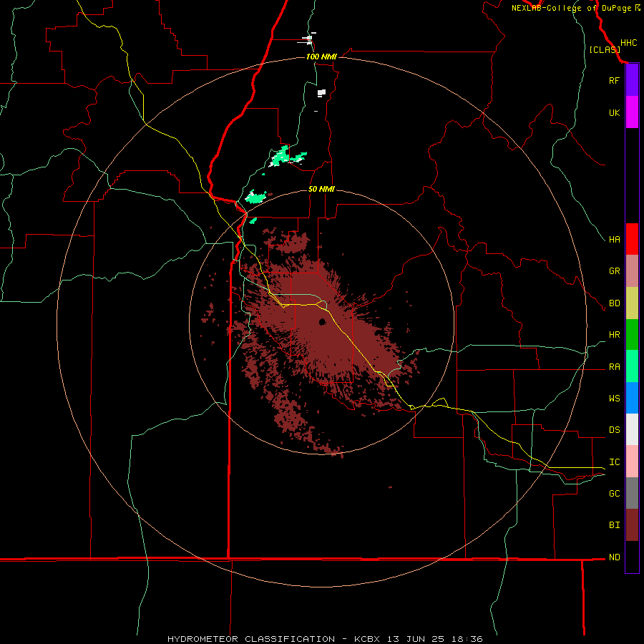Click the WS legend label
This screenshot has height=644, width=644.
point(614,398)
